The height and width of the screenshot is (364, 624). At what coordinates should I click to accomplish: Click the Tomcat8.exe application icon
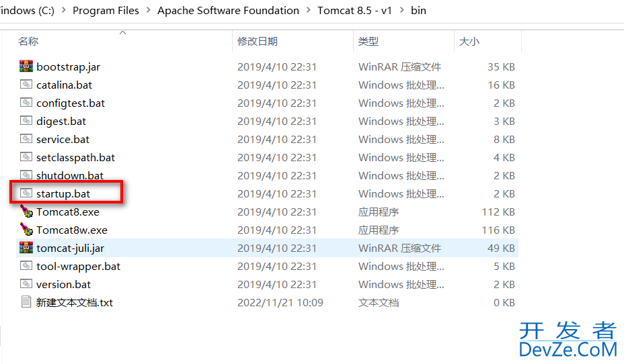point(26,212)
